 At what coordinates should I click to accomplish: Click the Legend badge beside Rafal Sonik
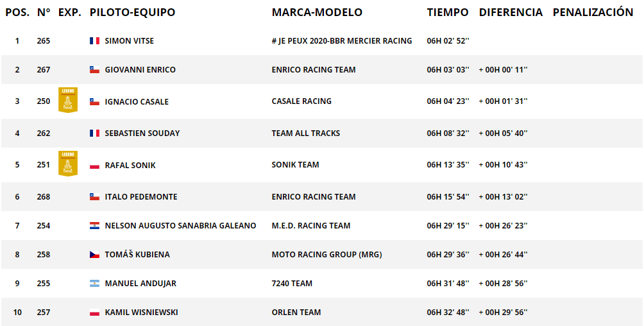68,164
